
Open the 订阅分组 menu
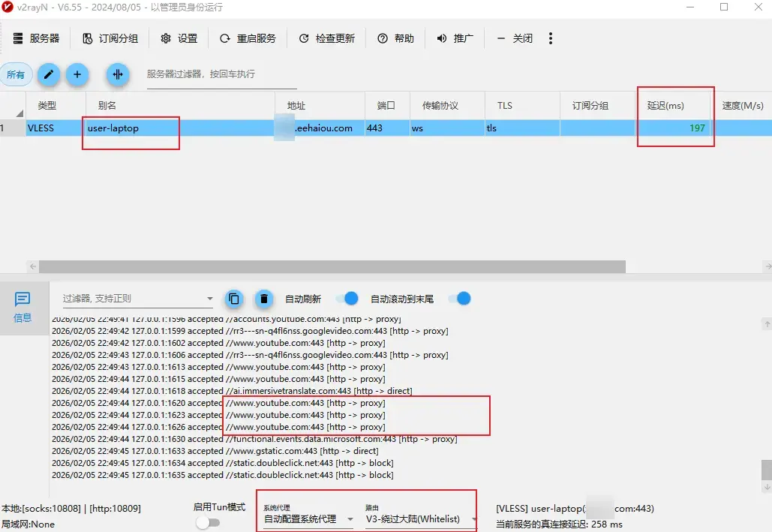(110, 38)
